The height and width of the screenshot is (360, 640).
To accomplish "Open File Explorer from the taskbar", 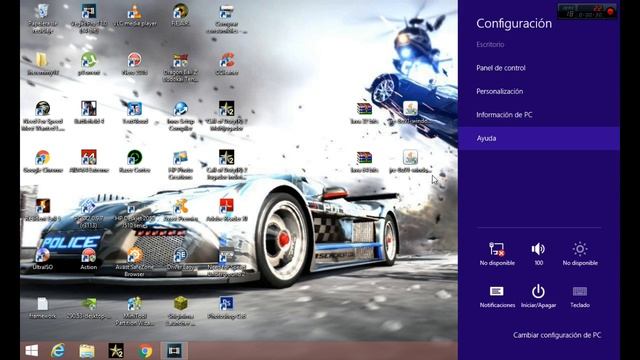I will 87,351.
